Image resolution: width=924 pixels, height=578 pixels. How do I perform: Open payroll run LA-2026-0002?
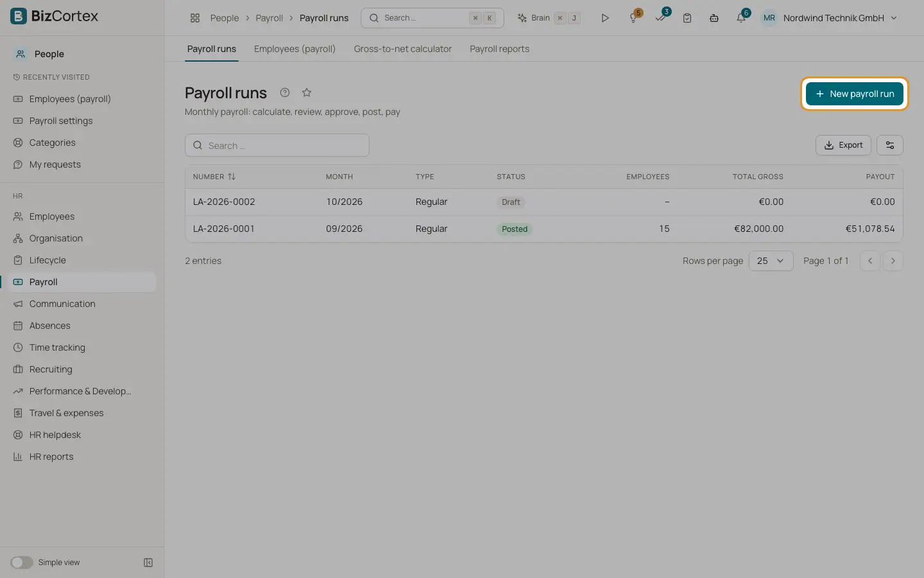(544, 202)
